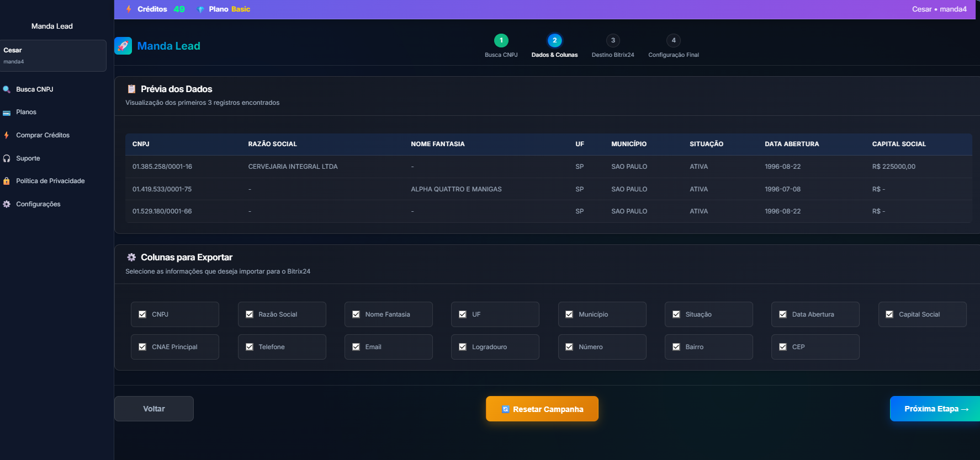This screenshot has width=980, height=460.
Task: Click the diamond icon beside Plano Basic
Action: (201, 9)
